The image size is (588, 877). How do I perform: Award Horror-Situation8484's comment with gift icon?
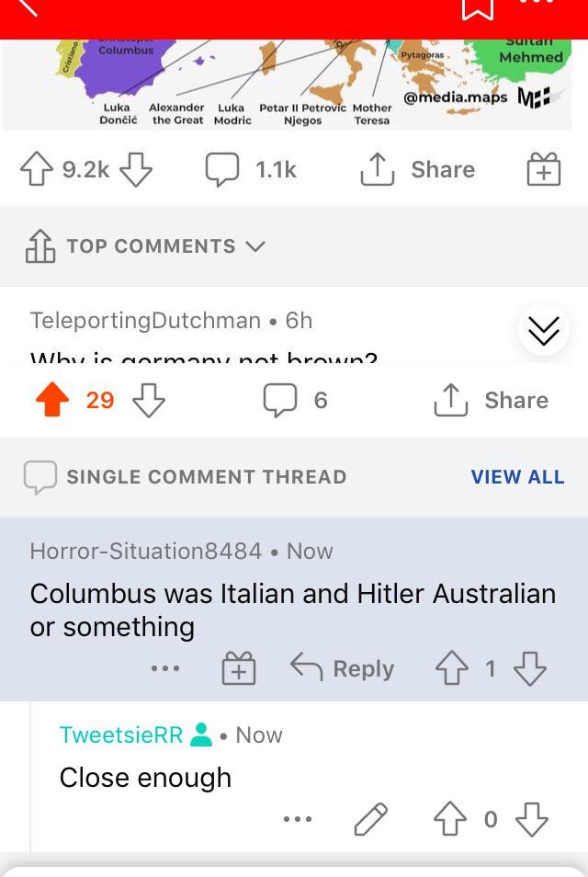(239, 668)
